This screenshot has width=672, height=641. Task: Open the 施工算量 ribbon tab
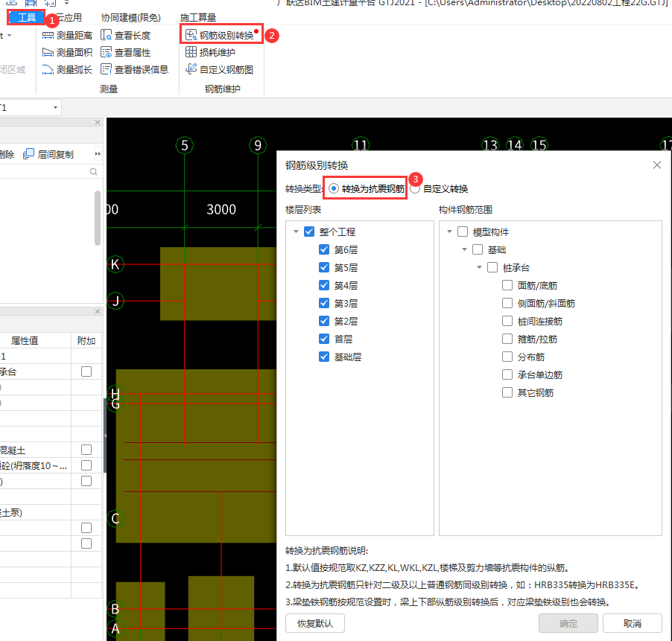[x=198, y=18]
